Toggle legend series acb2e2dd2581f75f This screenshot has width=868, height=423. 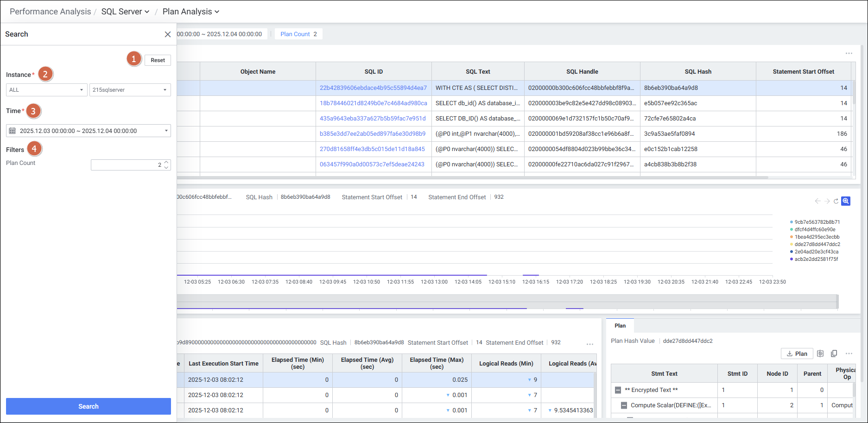pyautogui.click(x=816, y=259)
